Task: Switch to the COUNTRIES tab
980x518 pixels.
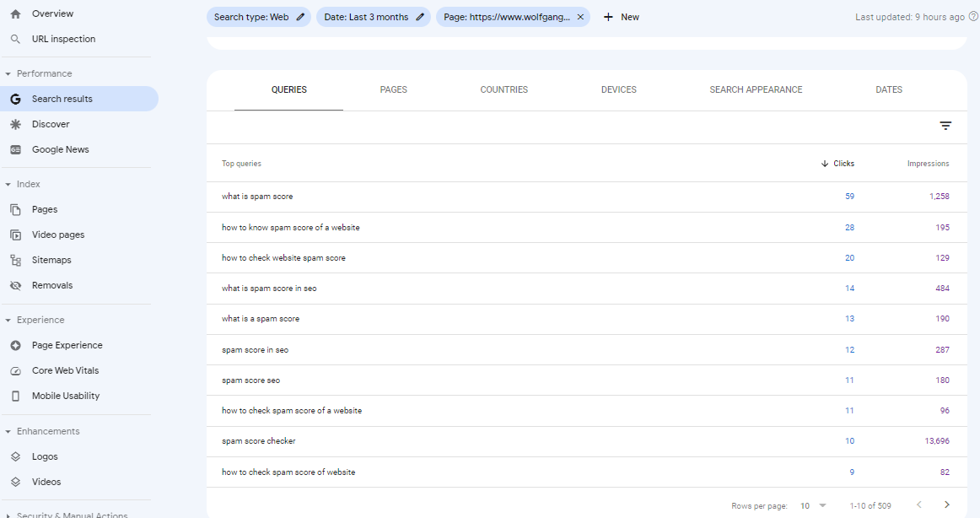Action: coord(503,89)
